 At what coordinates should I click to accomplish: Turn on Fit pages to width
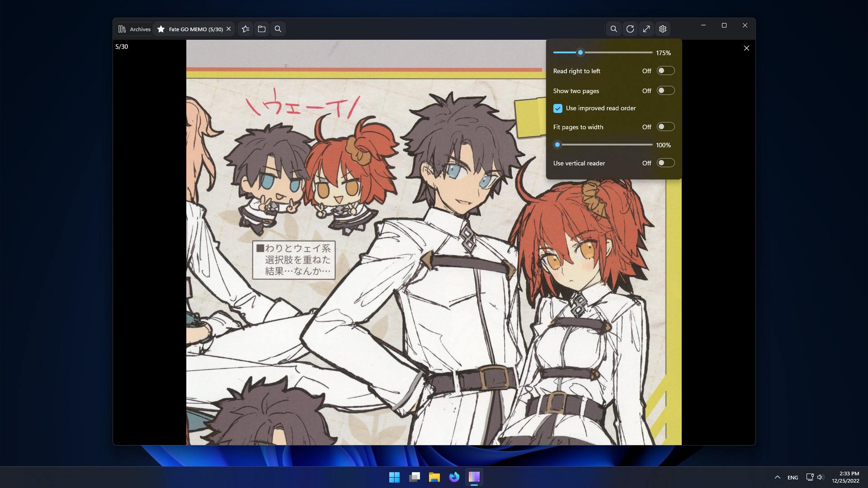pyautogui.click(x=665, y=127)
